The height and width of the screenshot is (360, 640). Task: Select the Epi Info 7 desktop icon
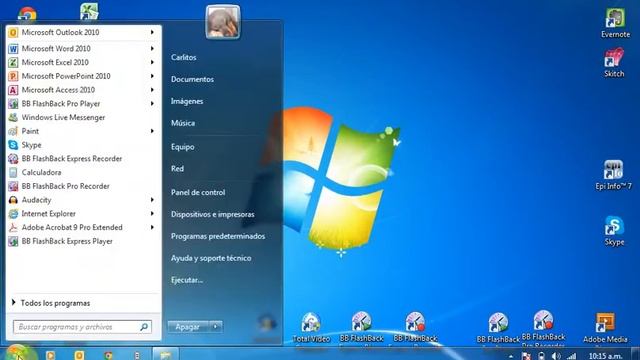click(x=613, y=175)
